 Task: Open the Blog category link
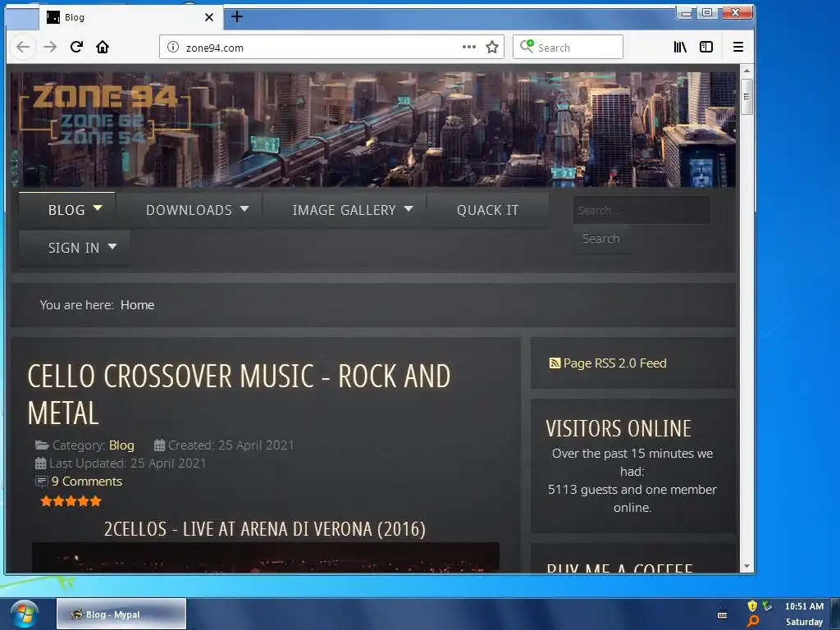pos(121,445)
